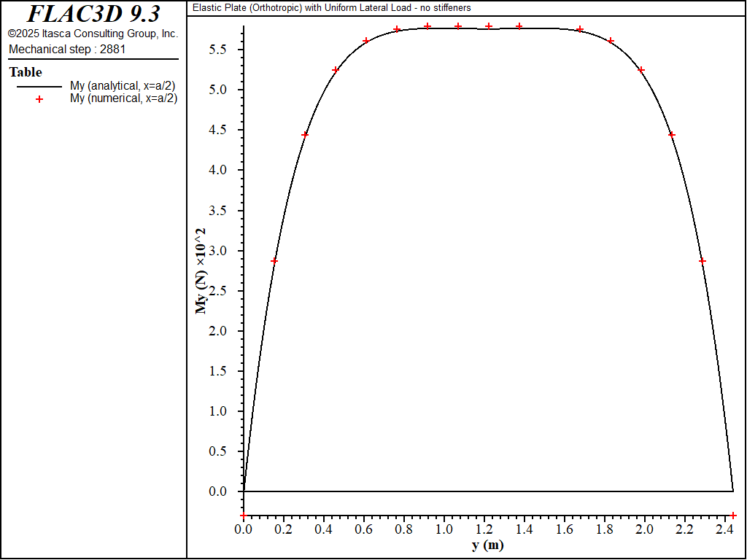Click the '2.4' tick label on the horizontal axis

[723, 529]
